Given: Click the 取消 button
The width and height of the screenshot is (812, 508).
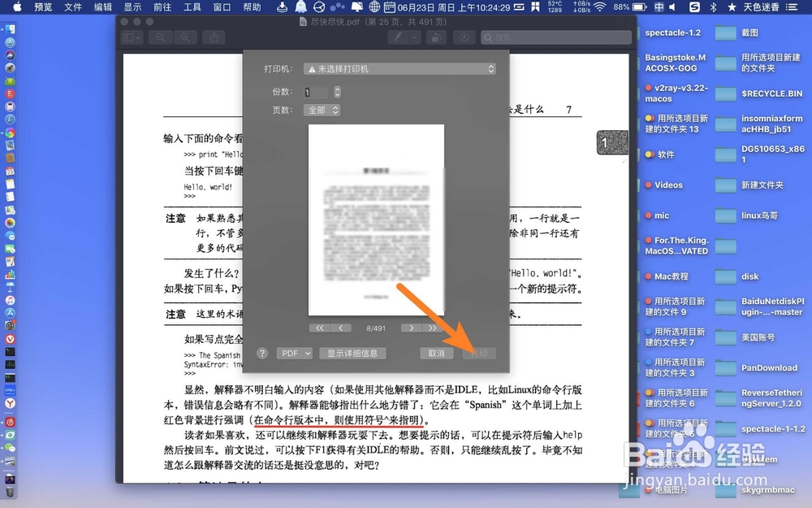Looking at the screenshot, I should pos(437,353).
